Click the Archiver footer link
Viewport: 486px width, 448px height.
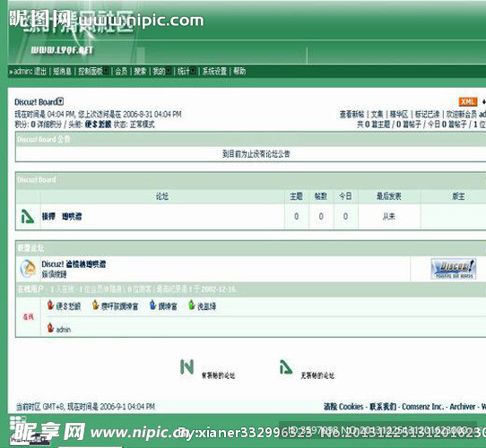[463, 407]
